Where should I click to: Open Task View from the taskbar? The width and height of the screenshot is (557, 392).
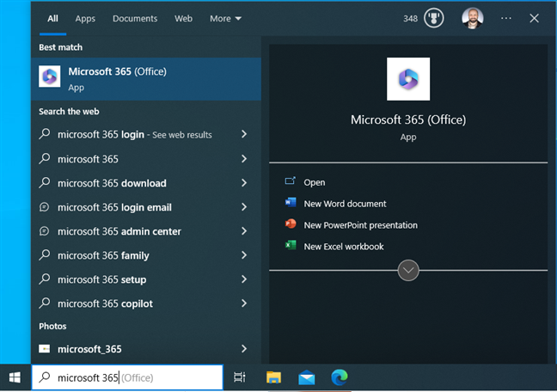[240, 377]
